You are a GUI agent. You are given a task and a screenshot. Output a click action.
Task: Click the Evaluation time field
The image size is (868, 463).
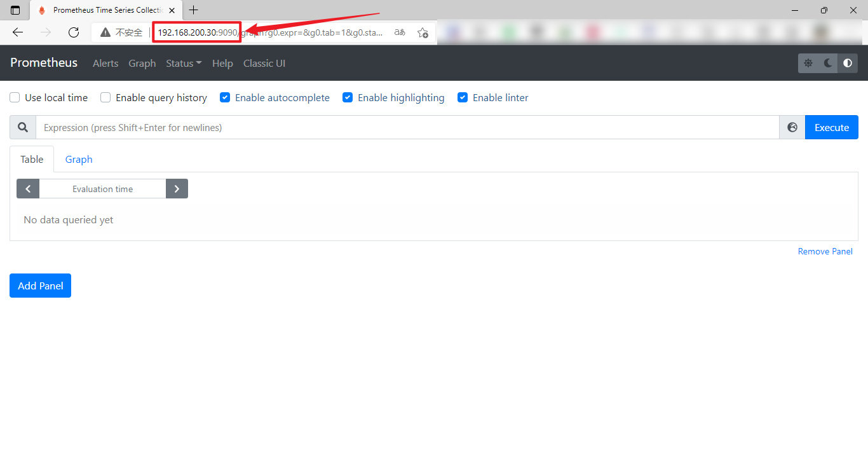(102, 189)
